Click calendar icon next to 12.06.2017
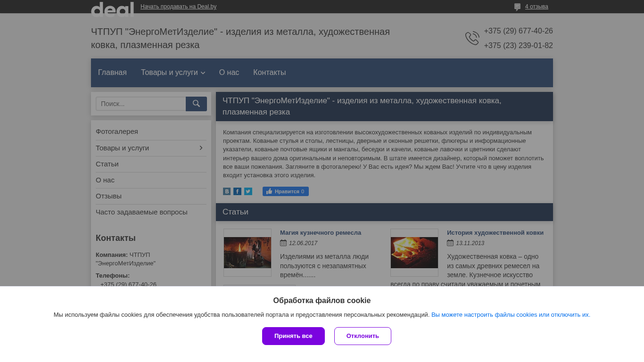This screenshot has height=362, width=644. (x=283, y=243)
